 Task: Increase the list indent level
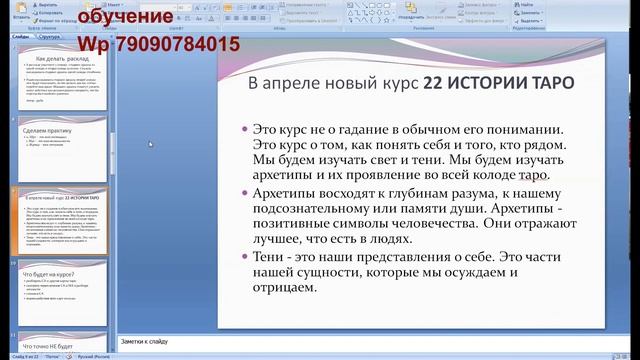click(262, 8)
